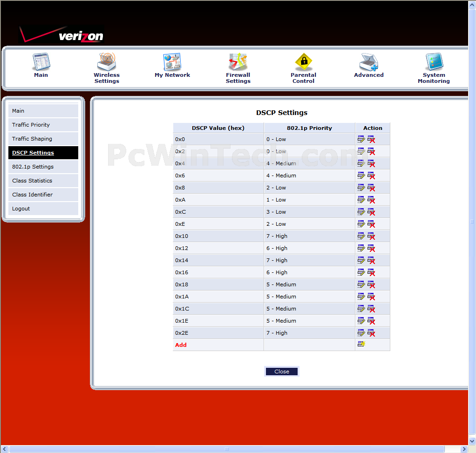Select DSCP Settings sidebar item
The width and height of the screenshot is (476, 453).
(x=43, y=153)
